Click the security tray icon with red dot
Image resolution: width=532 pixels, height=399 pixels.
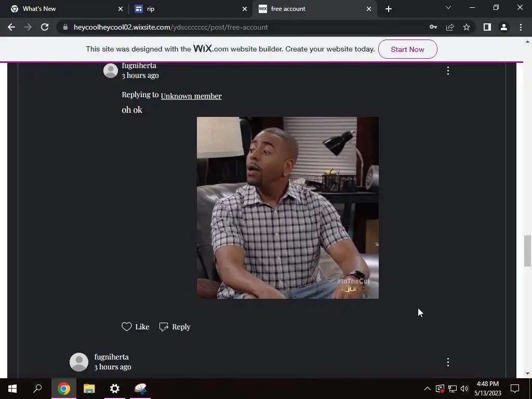click(440, 389)
